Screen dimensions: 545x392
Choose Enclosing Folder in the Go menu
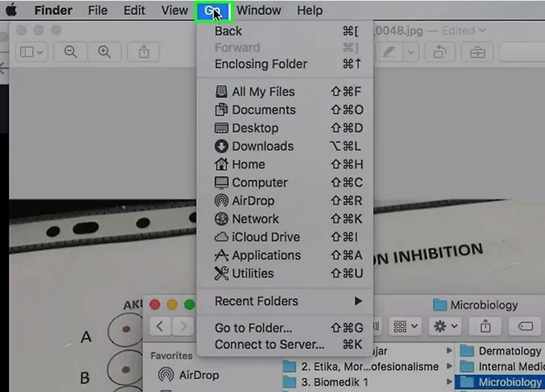[x=285, y=64]
